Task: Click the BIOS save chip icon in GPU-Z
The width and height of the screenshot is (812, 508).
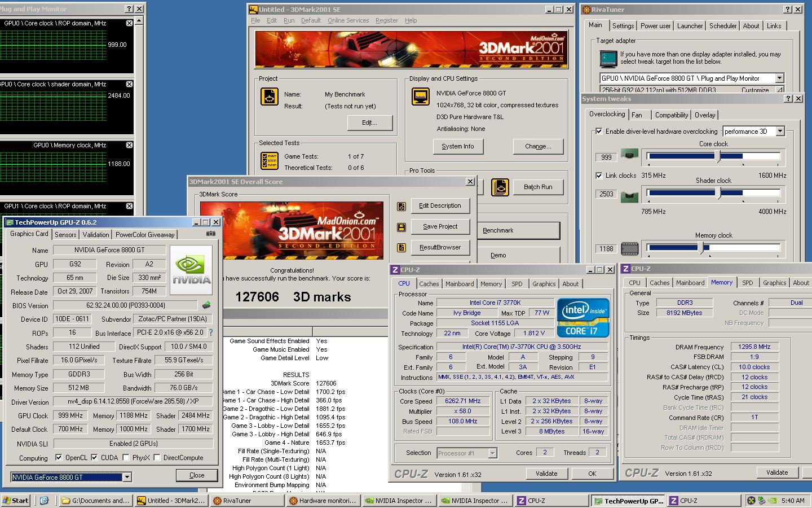Action: tap(206, 305)
